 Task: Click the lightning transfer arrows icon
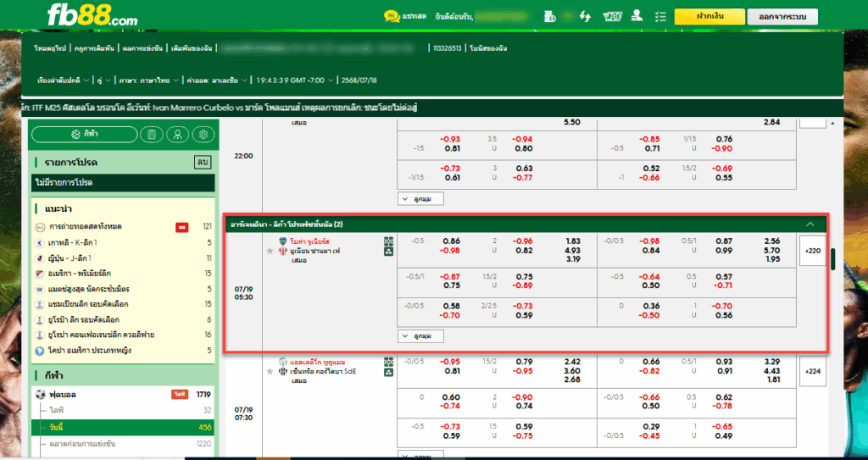(585, 17)
